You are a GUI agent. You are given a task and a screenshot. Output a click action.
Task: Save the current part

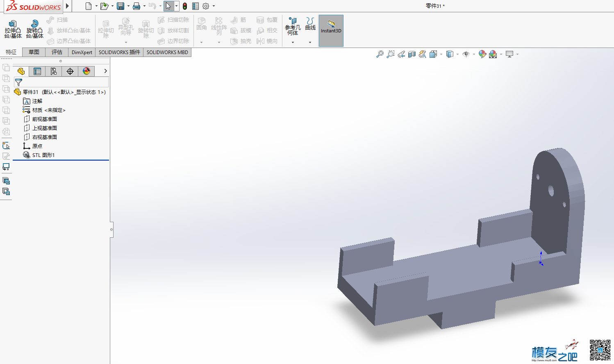[x=121, y=6]
